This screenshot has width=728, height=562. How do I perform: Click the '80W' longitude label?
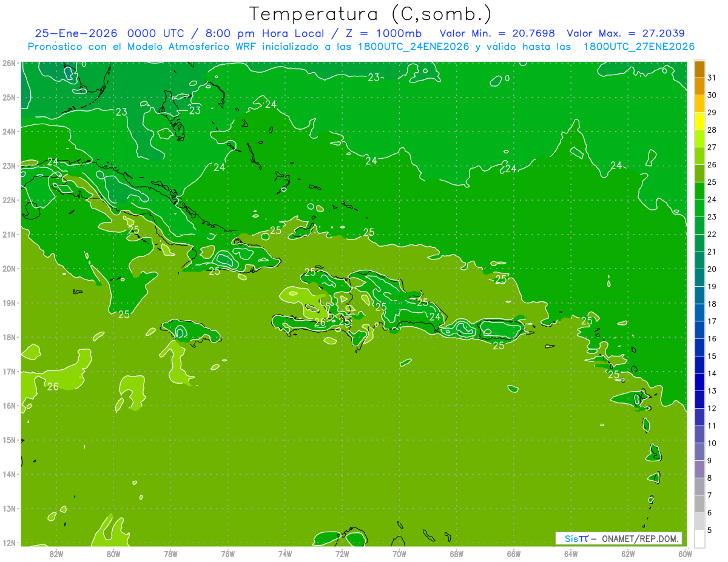click(x=113, y=554)
